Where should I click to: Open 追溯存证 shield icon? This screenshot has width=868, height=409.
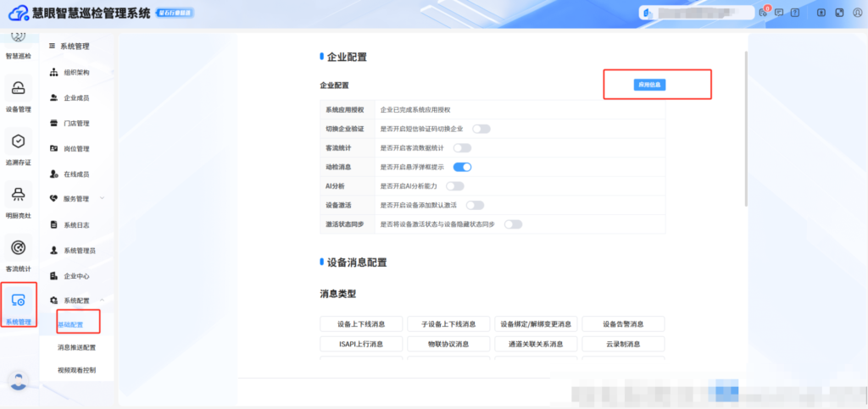(19, 141)
